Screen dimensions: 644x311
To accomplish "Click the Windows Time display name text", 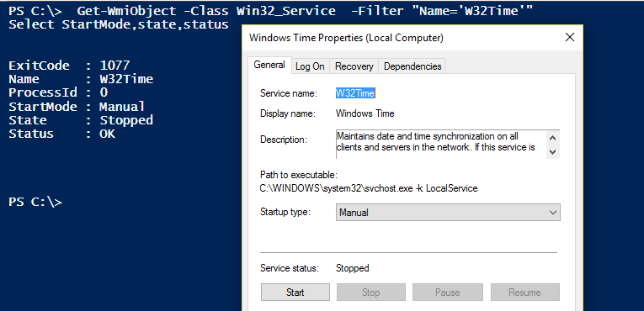I will coord(365,113).
